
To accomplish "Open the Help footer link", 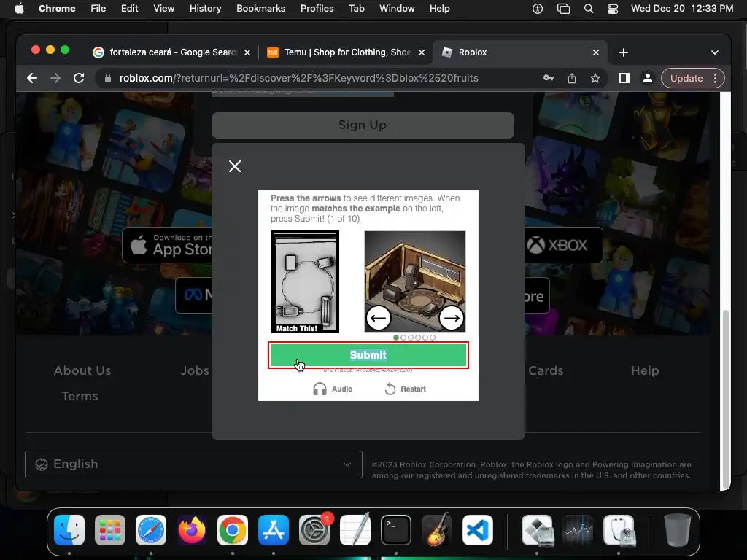I will click(645, 370).
